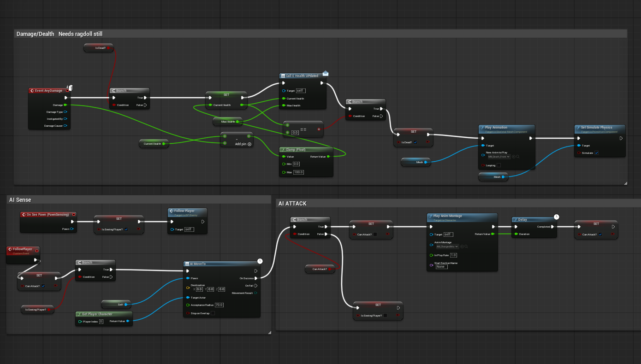
Task: Click the Set Simulate Physics function icon
Action: coord(578,128)
